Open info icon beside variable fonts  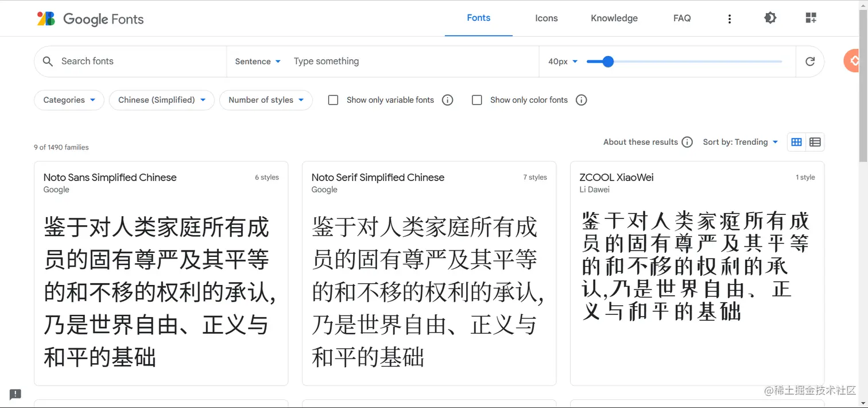(448, 100)
